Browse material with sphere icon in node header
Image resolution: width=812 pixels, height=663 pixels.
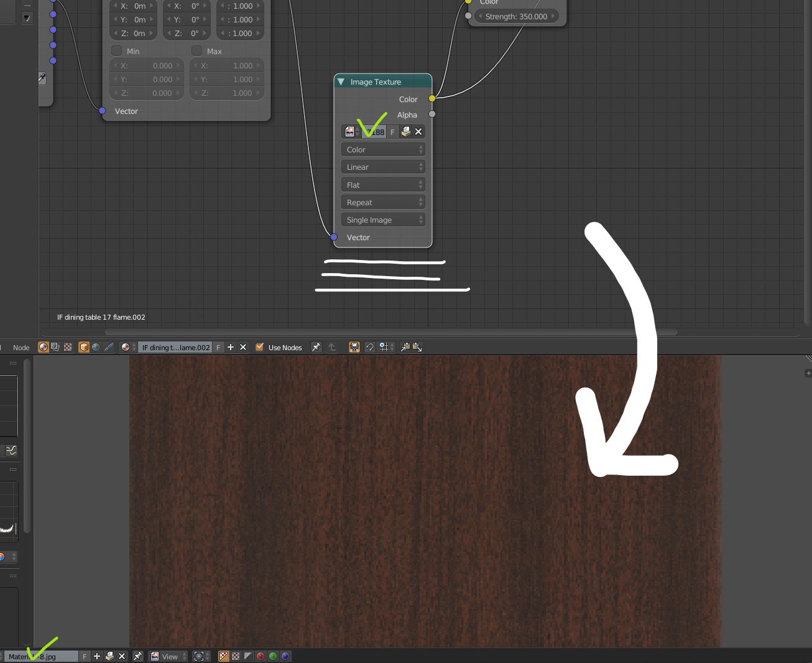click(128, 347)
